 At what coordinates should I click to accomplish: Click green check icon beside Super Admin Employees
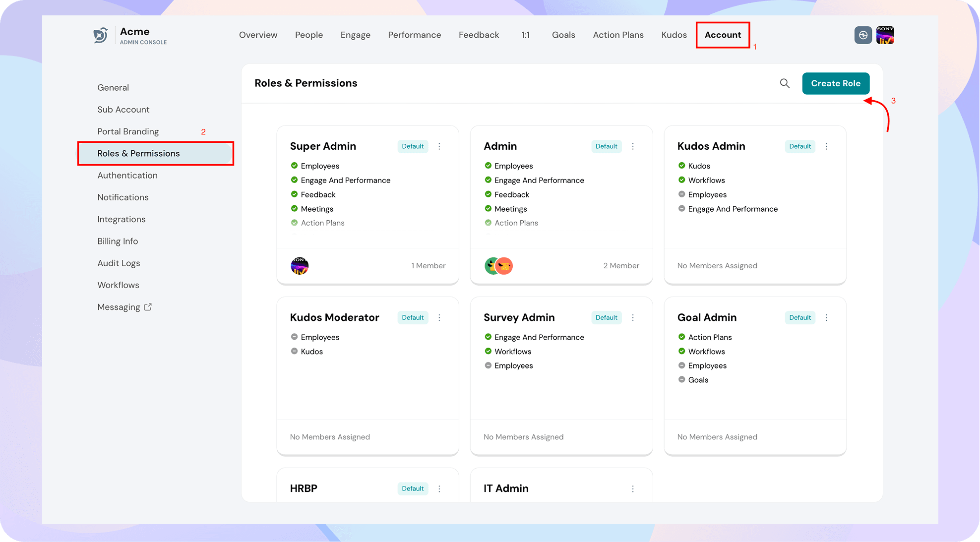point(294,166)
